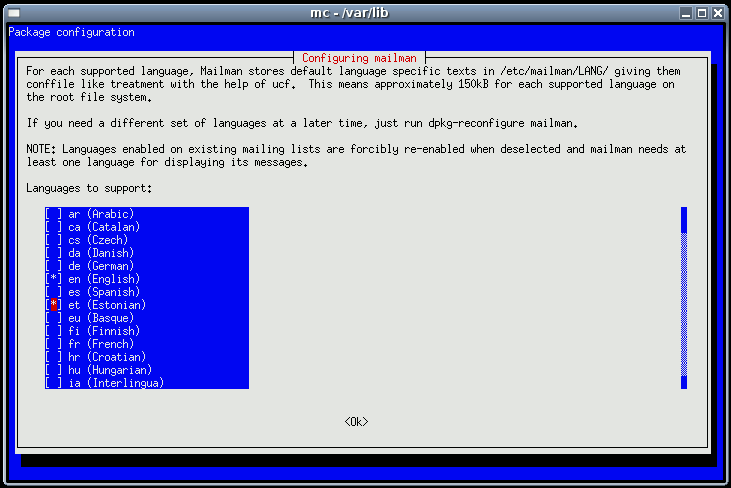Maximize the mc - /var/lib window
Image resolution: width=731 pixels, height=488 pixels.
coord(702,13)
